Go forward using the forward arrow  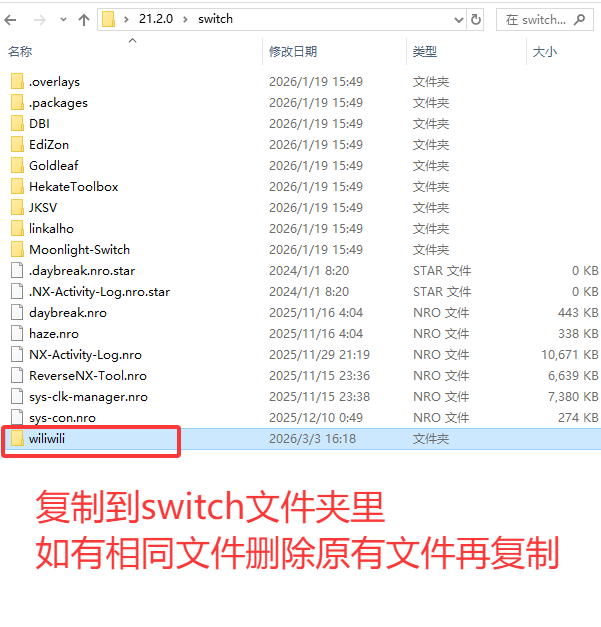(40, 20)
